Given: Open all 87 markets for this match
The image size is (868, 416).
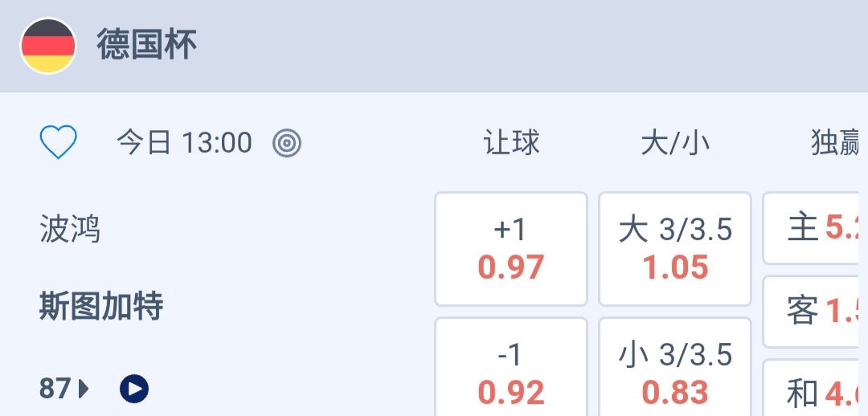Looking at the screenshot, I should click(55, 389).
